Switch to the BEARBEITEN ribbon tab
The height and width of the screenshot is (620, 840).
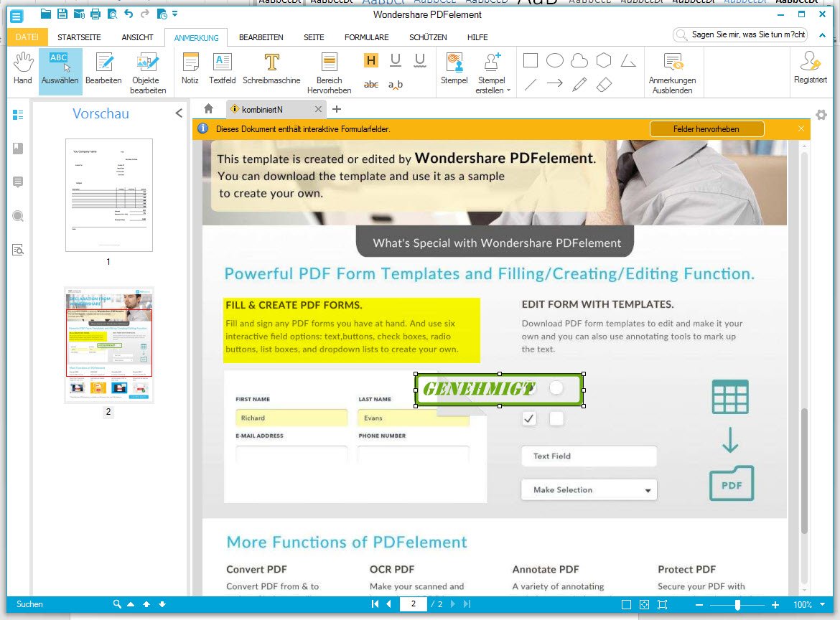pos(261,37)
